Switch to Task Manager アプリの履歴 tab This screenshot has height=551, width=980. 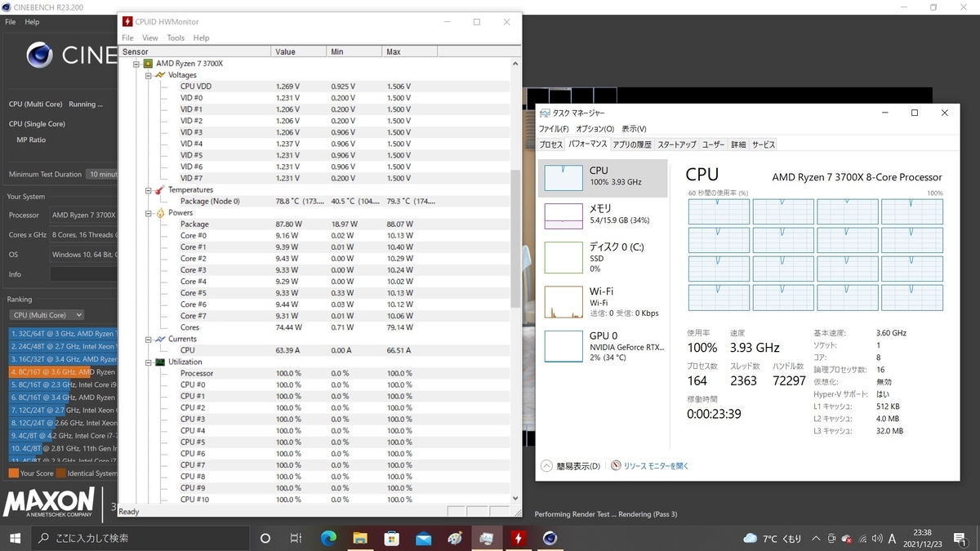point(632,144)
